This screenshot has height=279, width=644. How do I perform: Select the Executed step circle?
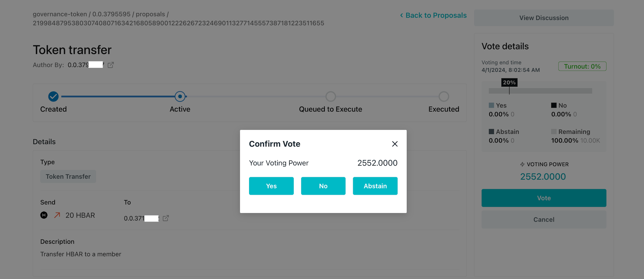(444, 97)
